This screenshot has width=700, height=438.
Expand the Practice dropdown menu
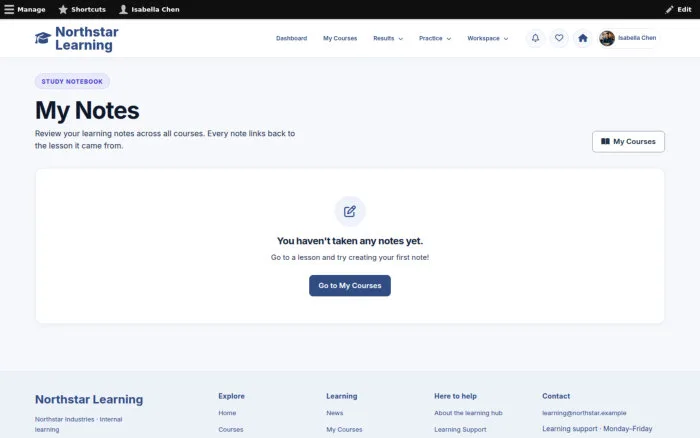point(435,38)
